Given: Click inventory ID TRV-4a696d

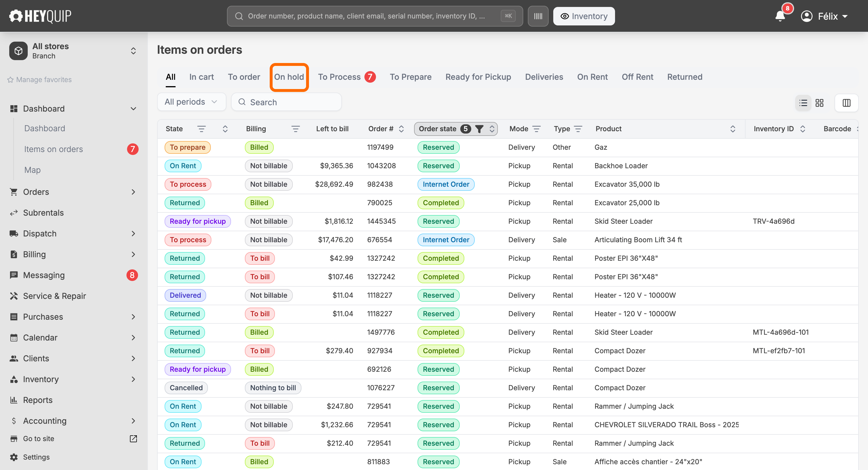Looking at the screenshot, I should (x=773, y=221).
